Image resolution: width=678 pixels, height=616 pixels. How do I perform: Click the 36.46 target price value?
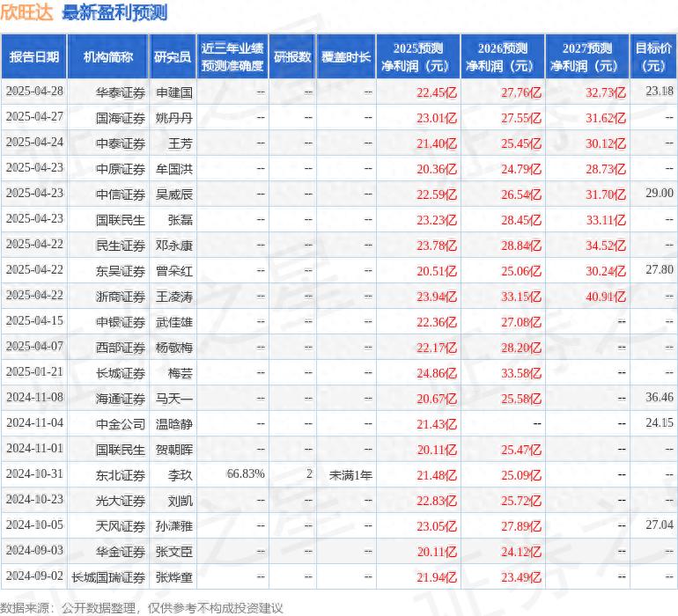[x=660, y=397]
